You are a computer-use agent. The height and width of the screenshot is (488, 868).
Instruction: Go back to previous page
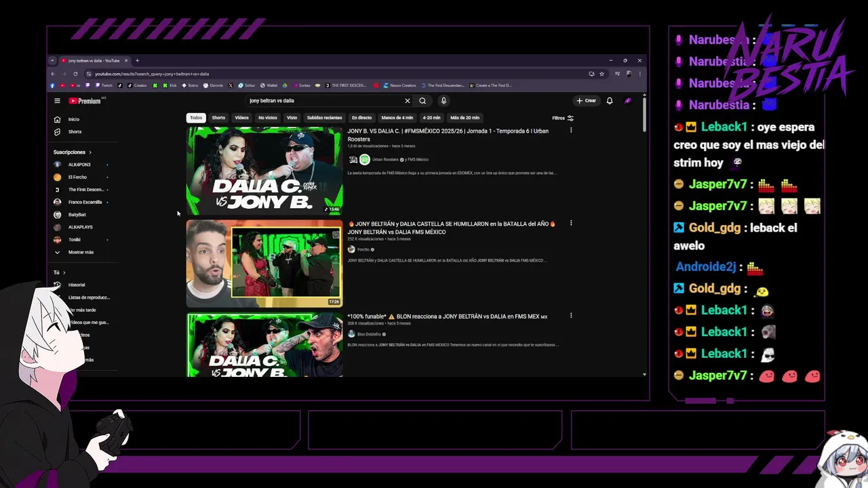tap(53, 74)
